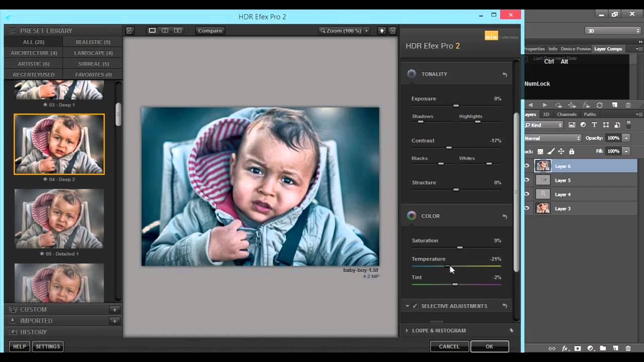Add layer mask in Photoshop Layers panel
Viewport: 644px width, 362px height.
pos(578,348)
